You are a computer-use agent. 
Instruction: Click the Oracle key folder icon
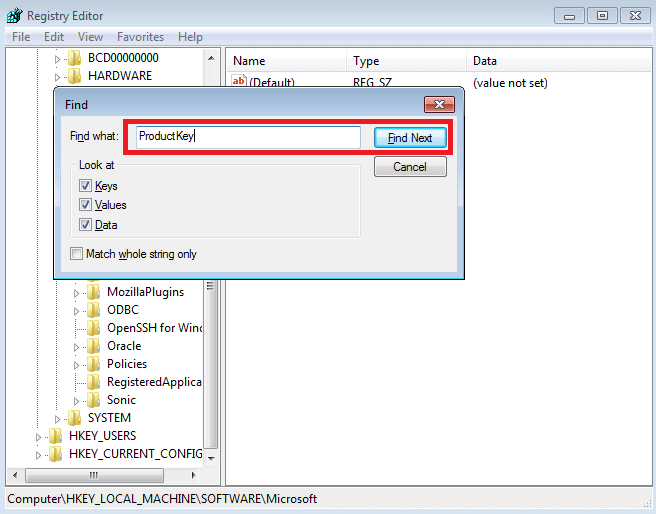click(93, 346)
